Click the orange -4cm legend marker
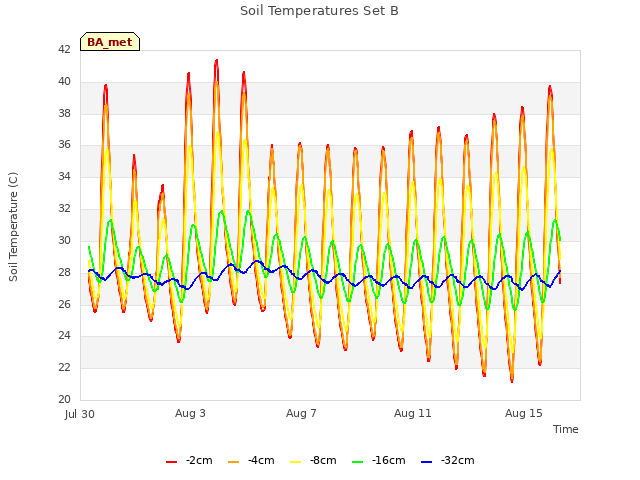 pos(233,462)
